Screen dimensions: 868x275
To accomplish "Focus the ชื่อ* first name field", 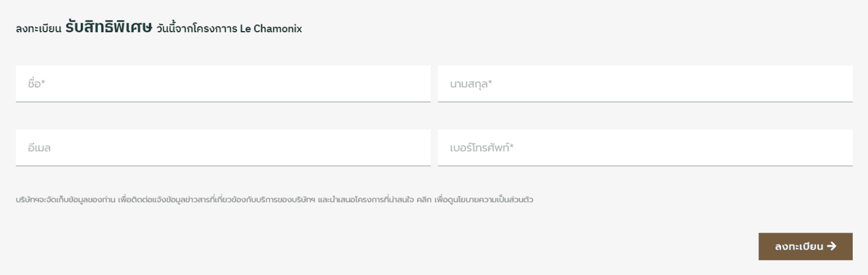I will coord(223,84).
